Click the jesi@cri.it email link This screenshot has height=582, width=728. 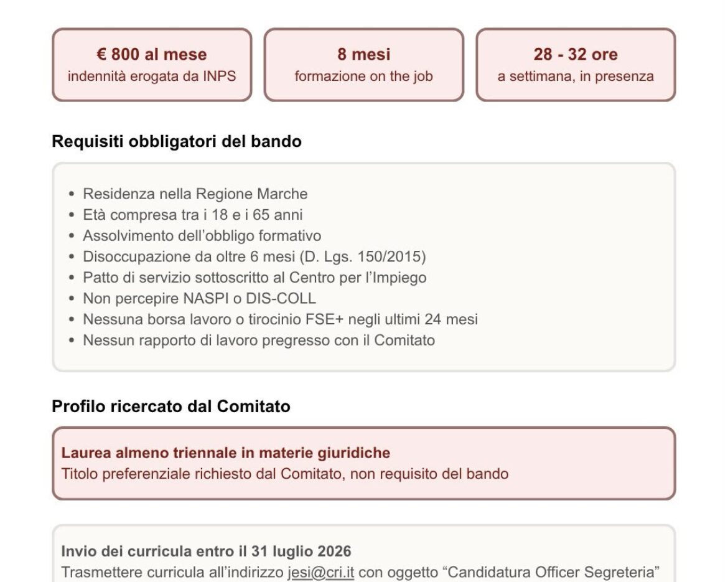pos(321,572)
